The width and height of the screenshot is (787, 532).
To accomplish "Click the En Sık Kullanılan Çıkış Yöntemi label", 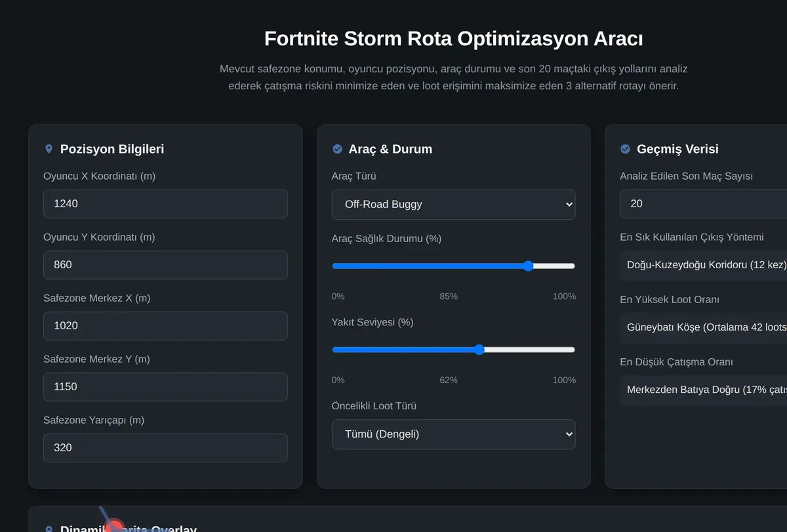I will click(x=692, y=237).
